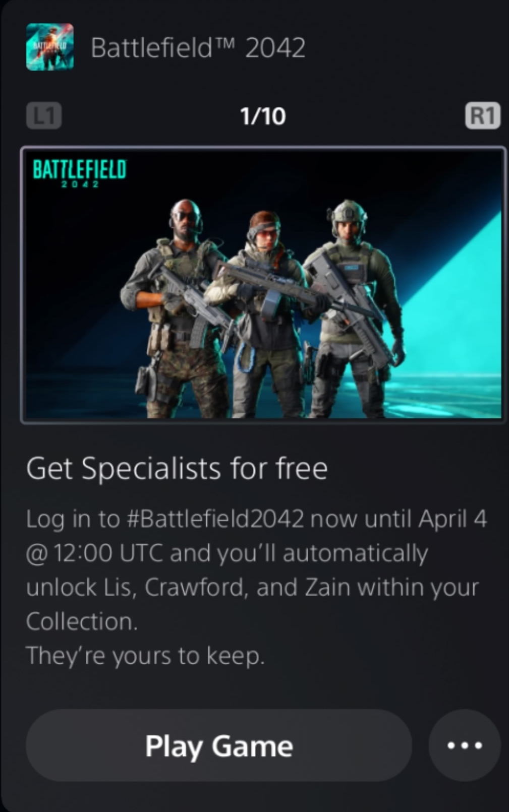Screen dimensions: 509x812
Task: Open the specialists promotional banner image
Action: click(x=263, y=285)
